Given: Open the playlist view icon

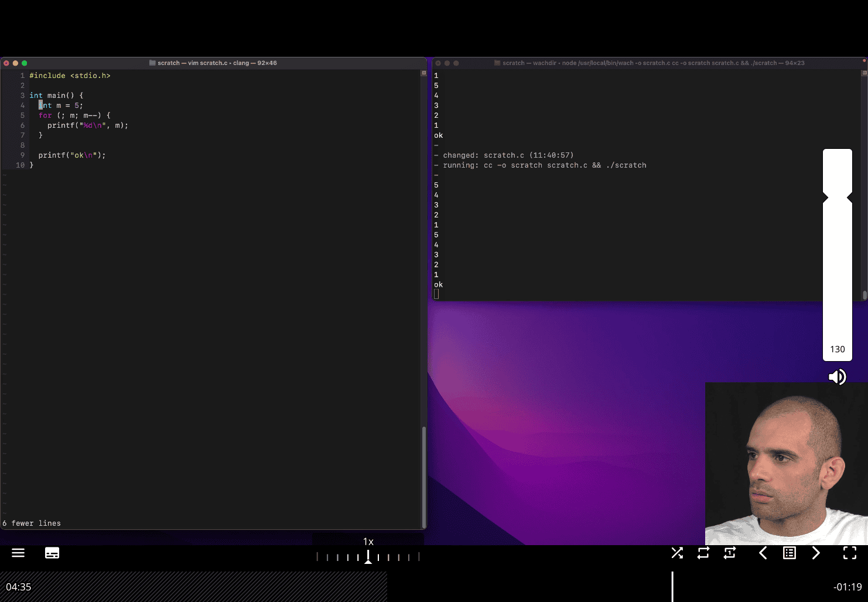Looking at the screenshot, I should point(790,553).
